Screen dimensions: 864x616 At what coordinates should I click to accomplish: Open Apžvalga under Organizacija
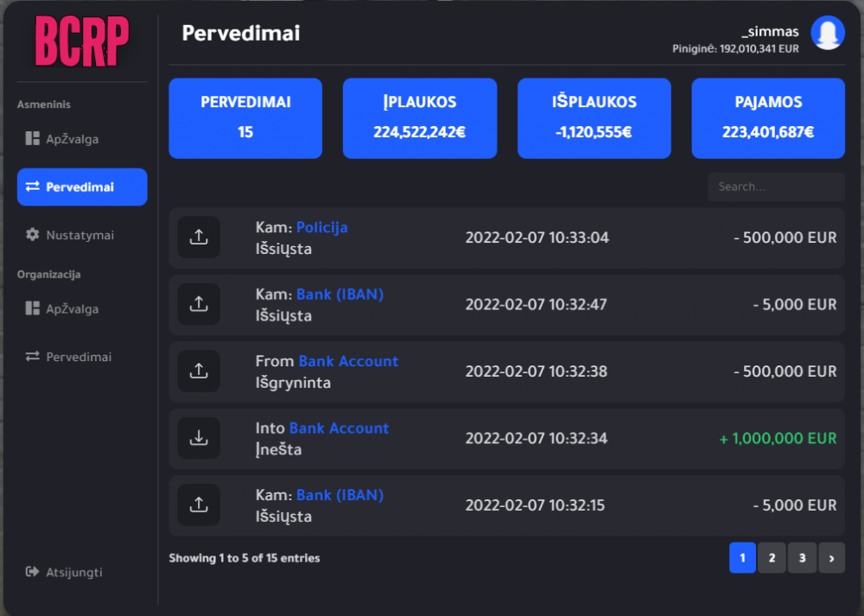tap(72, 308)
